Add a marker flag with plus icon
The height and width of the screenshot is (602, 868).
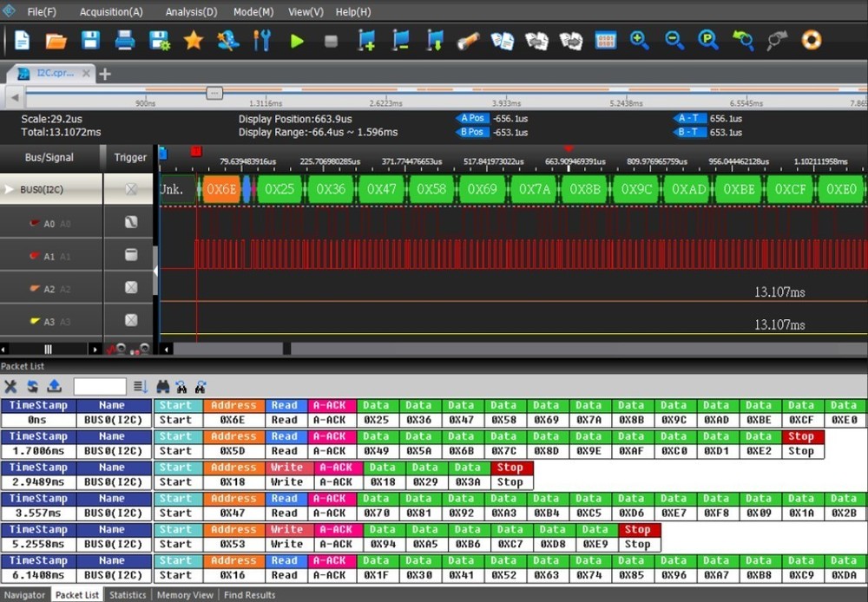tap(366, 41)
